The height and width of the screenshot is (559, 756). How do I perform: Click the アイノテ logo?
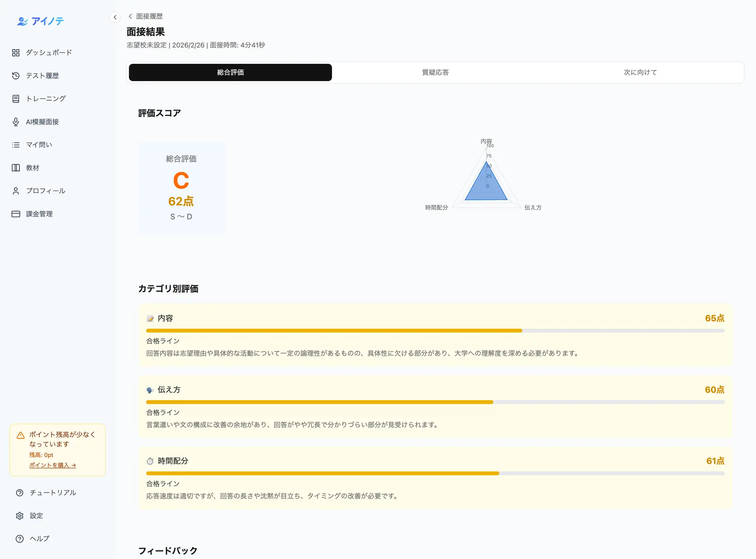coord(40,21)
